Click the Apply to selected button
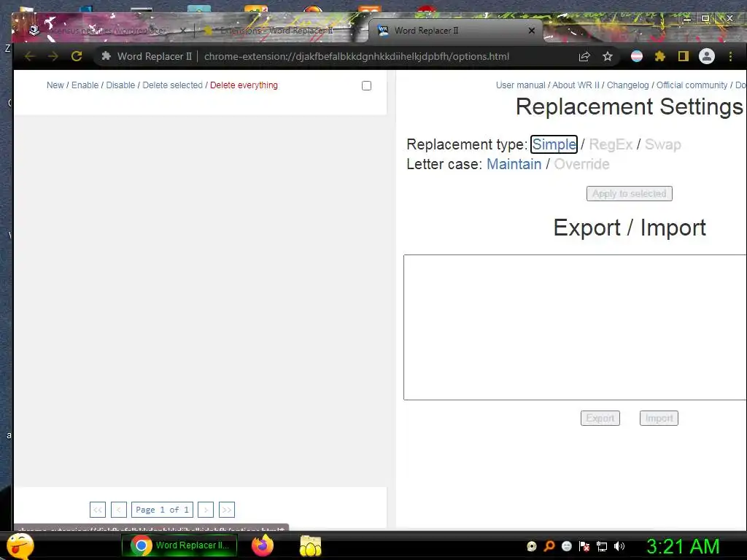This screenshot has height=560, width=747. tap(630, 194)
